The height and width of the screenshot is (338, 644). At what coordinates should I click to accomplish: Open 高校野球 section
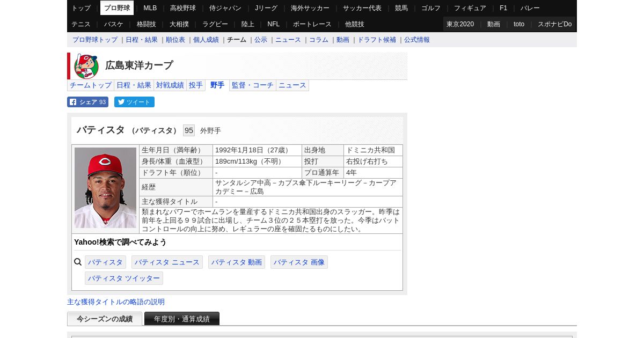coord(183,8)
